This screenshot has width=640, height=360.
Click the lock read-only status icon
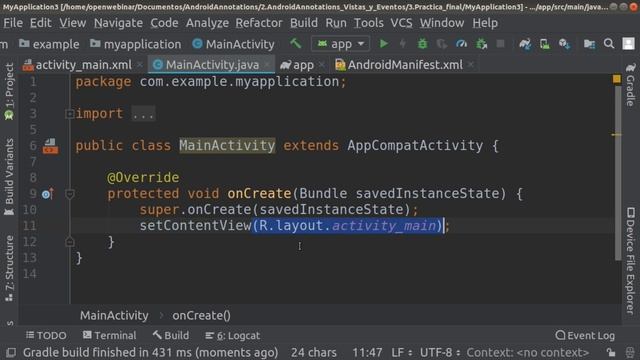coord(611,352)
